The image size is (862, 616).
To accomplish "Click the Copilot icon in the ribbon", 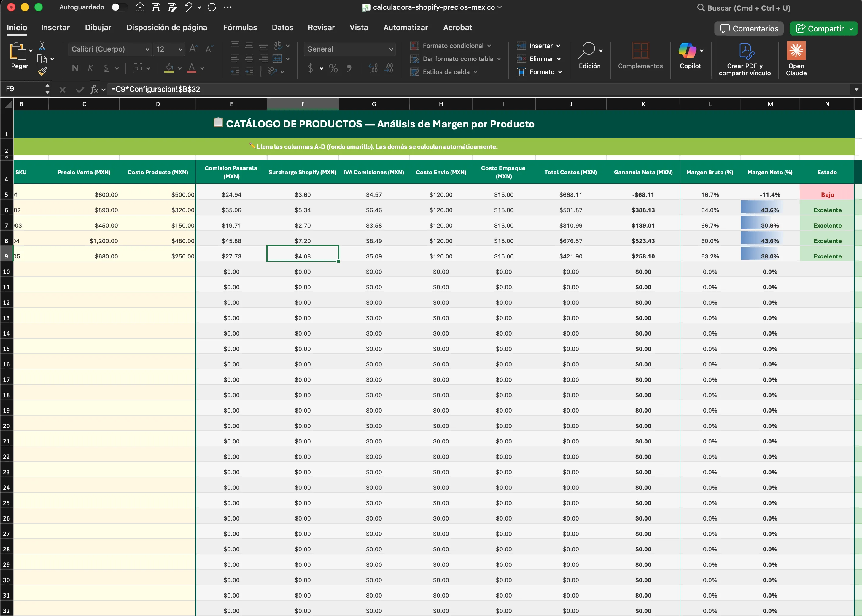I will click(x=687, y=51).
